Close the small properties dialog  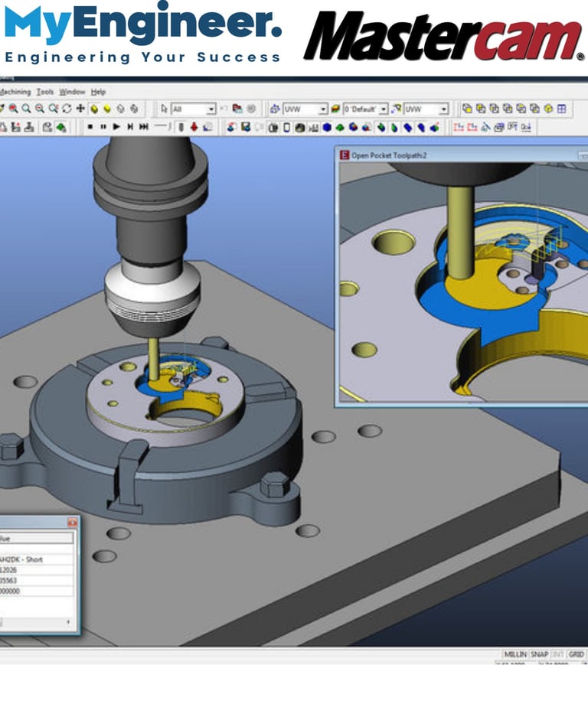(72, 522)
